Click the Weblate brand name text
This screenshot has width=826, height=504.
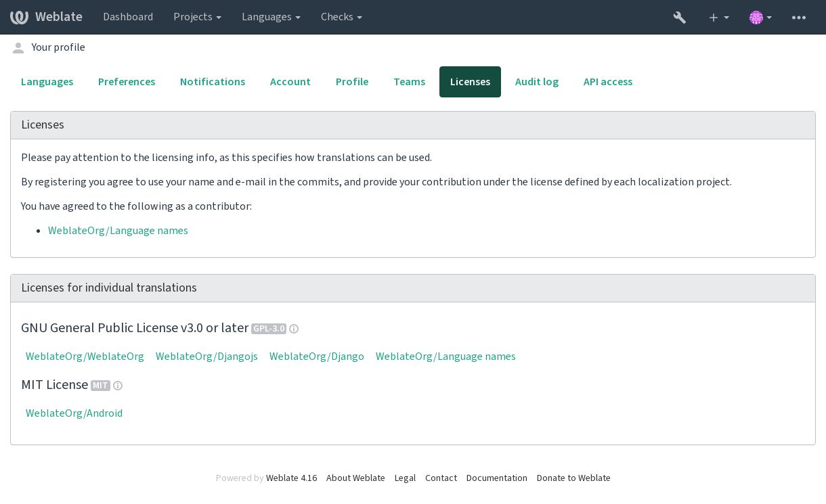pyautogui.click(x=59, y=17)
